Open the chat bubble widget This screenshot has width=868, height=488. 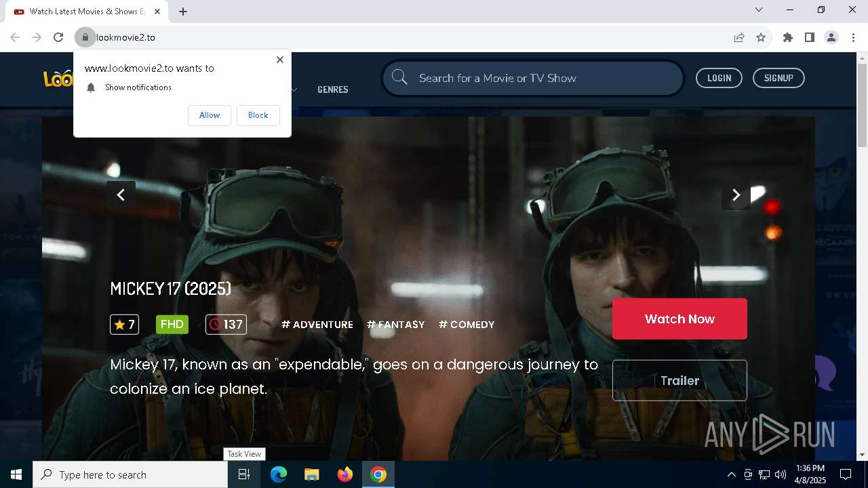(824, 373)
